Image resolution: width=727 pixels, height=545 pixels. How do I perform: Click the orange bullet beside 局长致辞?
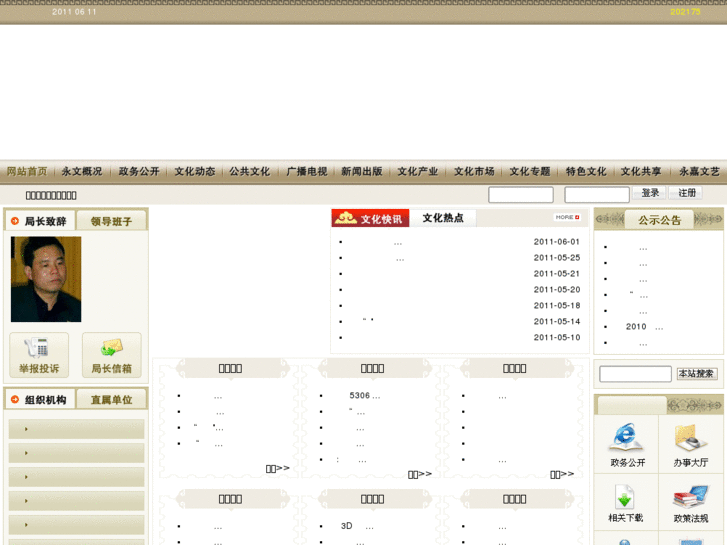(x=15, y=221)
